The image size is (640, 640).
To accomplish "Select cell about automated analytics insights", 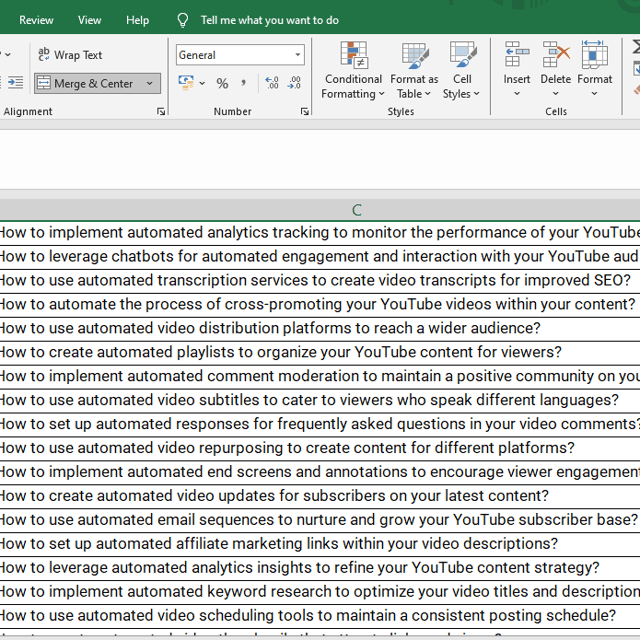I will [320, 568].
